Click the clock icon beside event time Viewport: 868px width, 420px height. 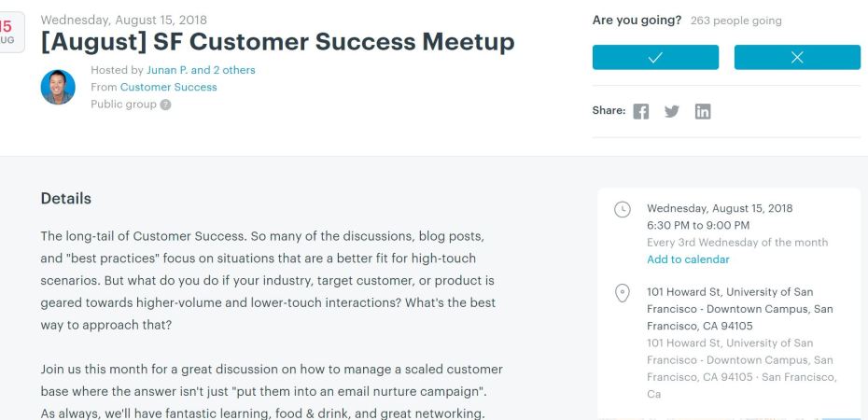pyautogui.click(x=623, y=209)
